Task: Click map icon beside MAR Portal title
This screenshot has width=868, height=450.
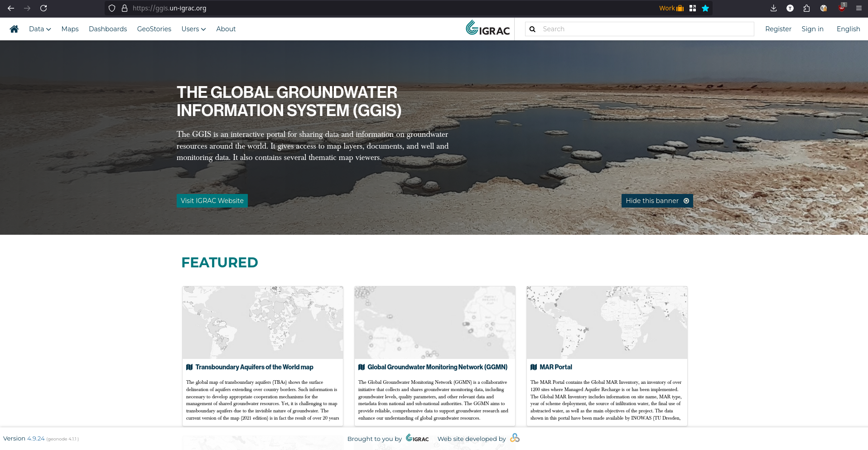Action: pos(534,367)
